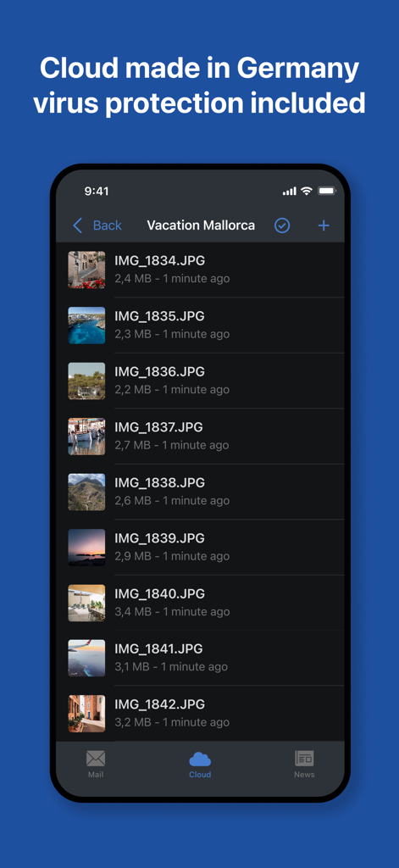
Task: Tap the Cloud tab label
Action: 200,775
